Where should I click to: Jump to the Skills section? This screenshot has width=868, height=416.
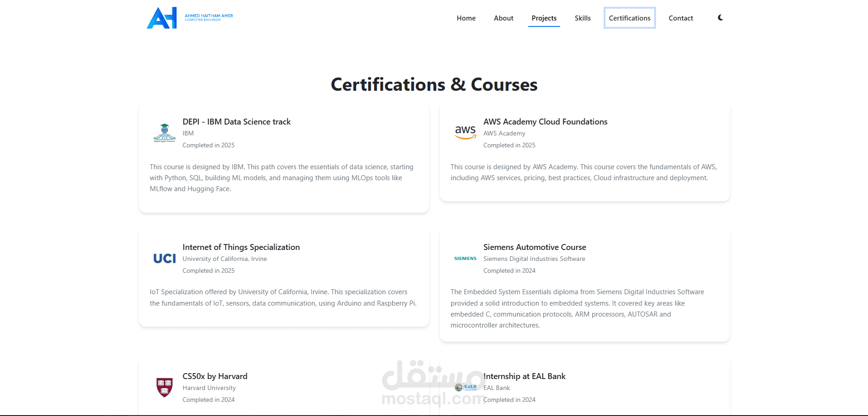(583, 18)
